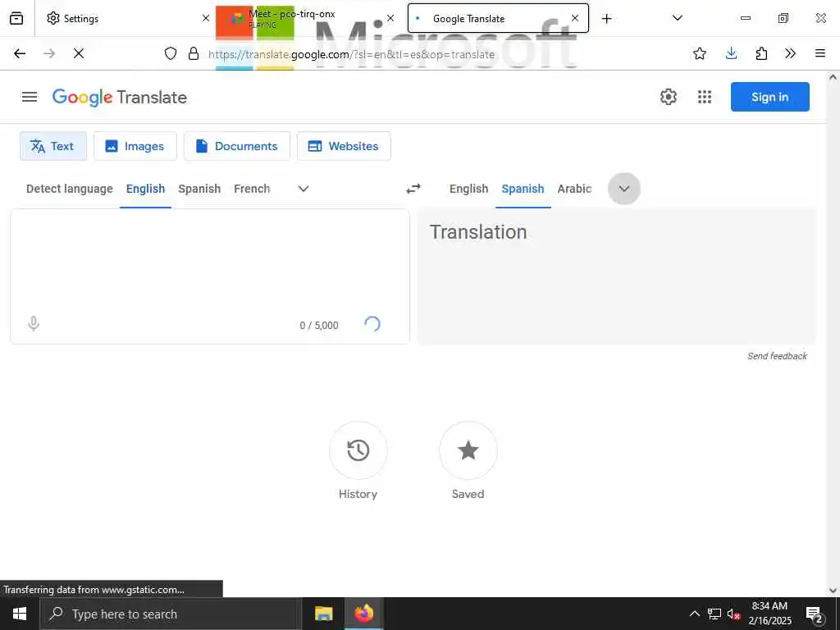Expand more target languages dropdown
840x630 pixels.
[x=624, y=189]
